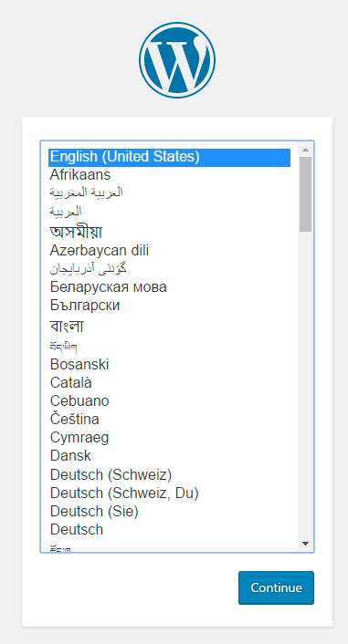The height and width of the screenshot is (644, 348).
Task: Select English (United States) language
Action: pos(170,157)
